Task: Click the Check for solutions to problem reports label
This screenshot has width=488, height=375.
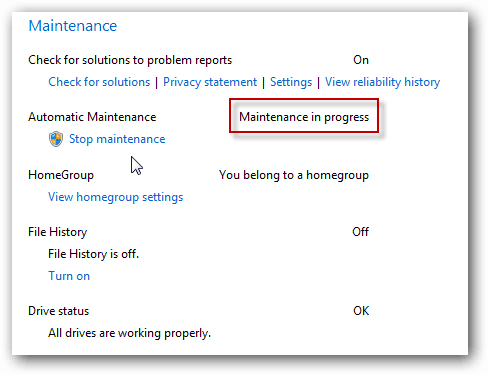Action: [130, 60]
